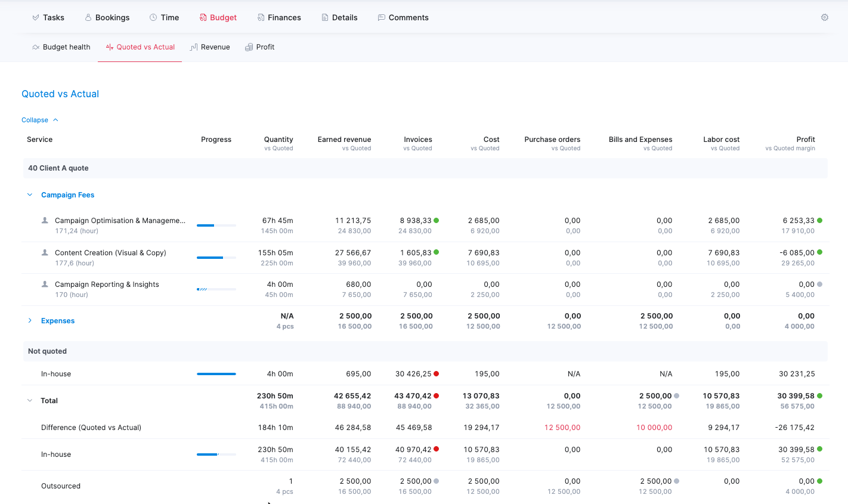The image size is (848, 504).
Task: Open the Tasks tab
Action: tap(48, 17)
